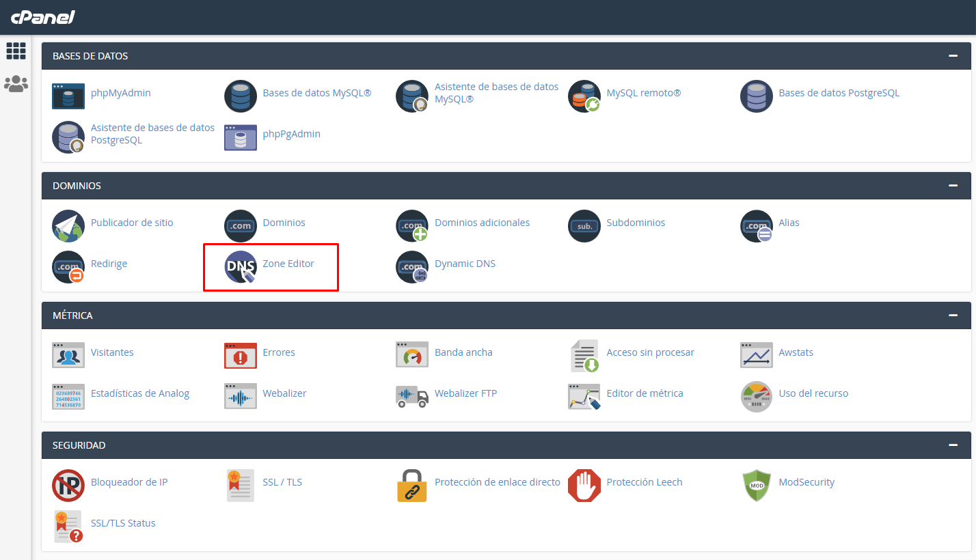Click the Dynamic DNS icon
The image size is (976, 560).
(412, 267)
